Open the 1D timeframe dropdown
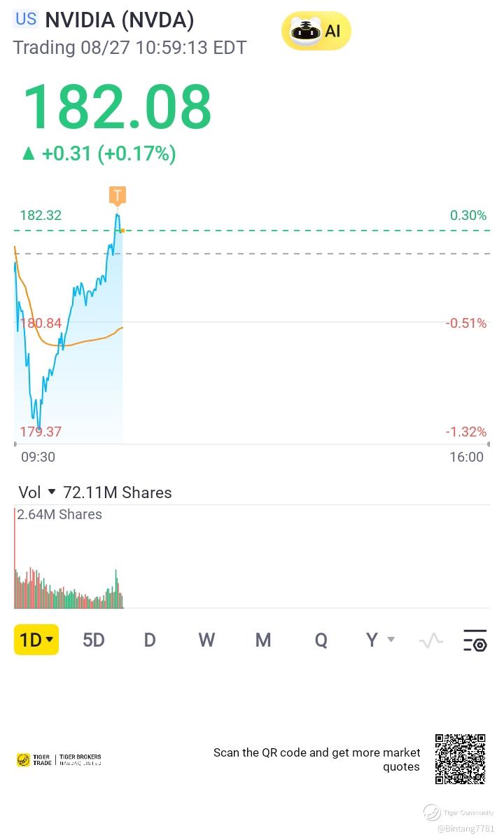The height and width of the screenshot is (840, 504). click(x=36, y=640)
